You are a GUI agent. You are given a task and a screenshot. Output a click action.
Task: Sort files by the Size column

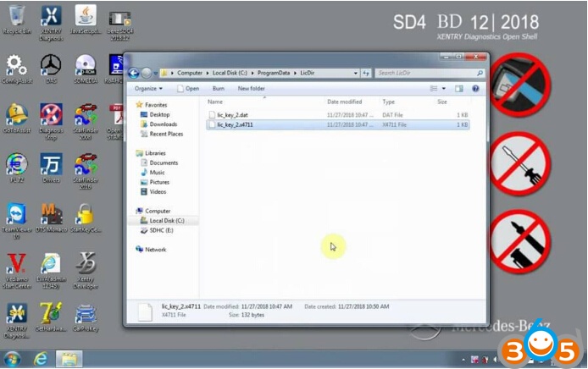452,102
